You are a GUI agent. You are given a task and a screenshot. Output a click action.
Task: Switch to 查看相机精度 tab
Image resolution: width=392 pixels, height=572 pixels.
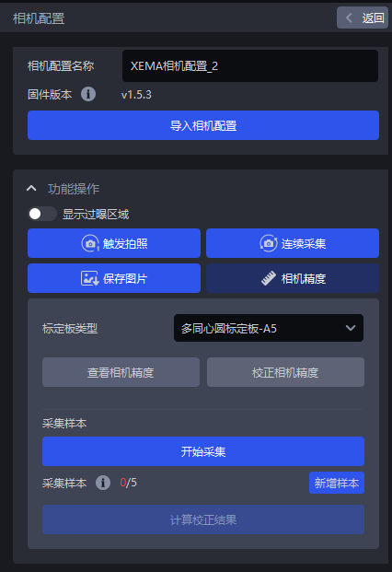pos(121,372)
